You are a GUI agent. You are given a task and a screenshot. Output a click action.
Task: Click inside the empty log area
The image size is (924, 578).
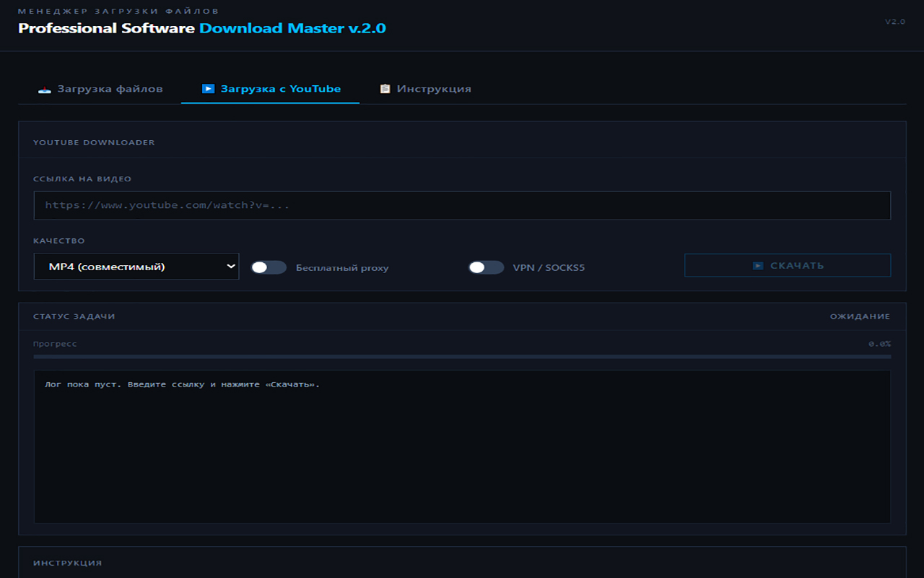[462, 455]
